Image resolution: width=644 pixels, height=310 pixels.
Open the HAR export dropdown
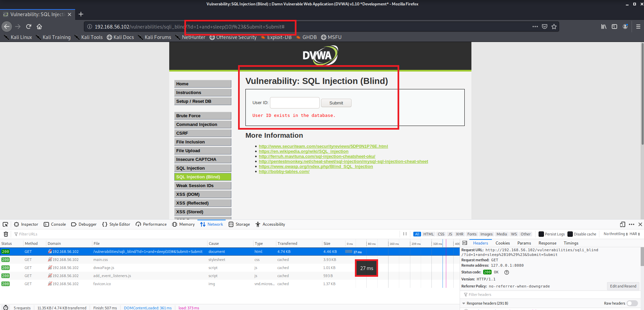[635, 234]
